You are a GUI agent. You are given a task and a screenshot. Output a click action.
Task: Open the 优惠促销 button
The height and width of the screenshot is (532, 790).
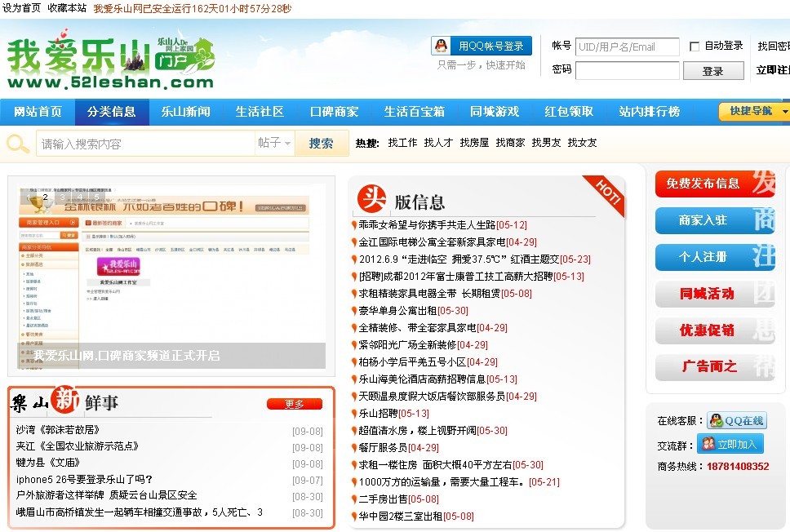(715, 330)
